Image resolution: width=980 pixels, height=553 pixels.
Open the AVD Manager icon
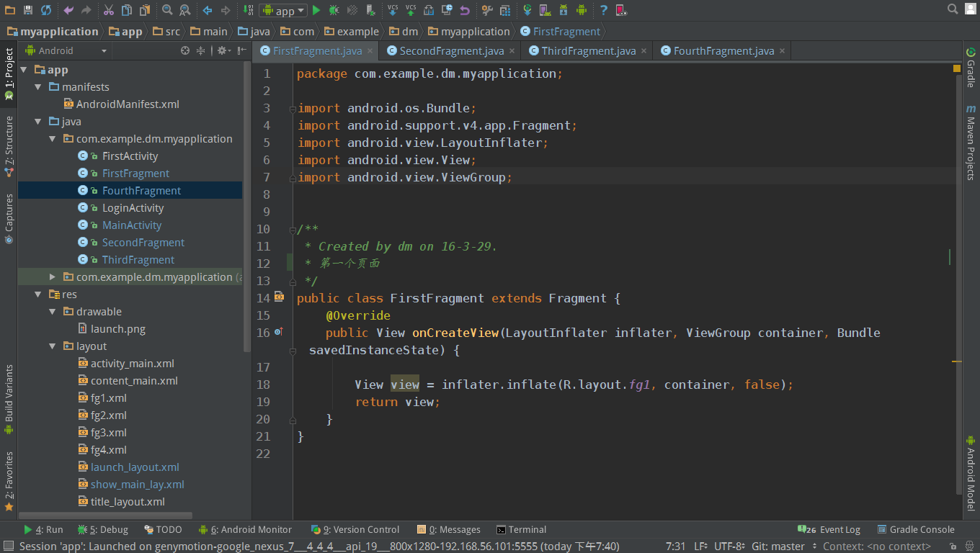545,10
